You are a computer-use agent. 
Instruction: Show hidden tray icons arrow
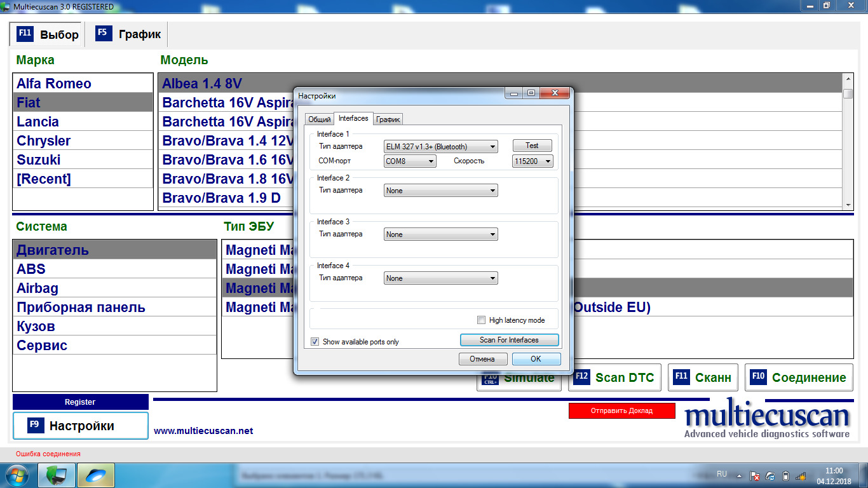pyautogui.click(x=738, y=475)
